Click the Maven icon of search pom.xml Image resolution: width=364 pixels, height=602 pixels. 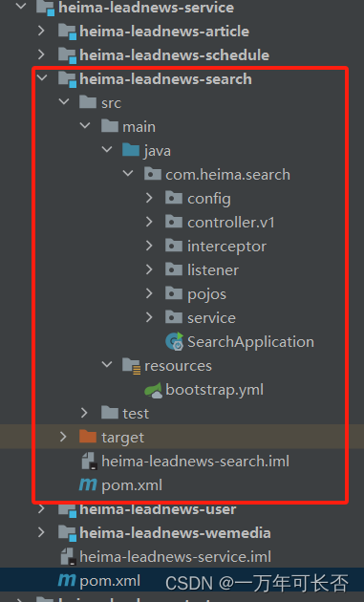[88, 484]
